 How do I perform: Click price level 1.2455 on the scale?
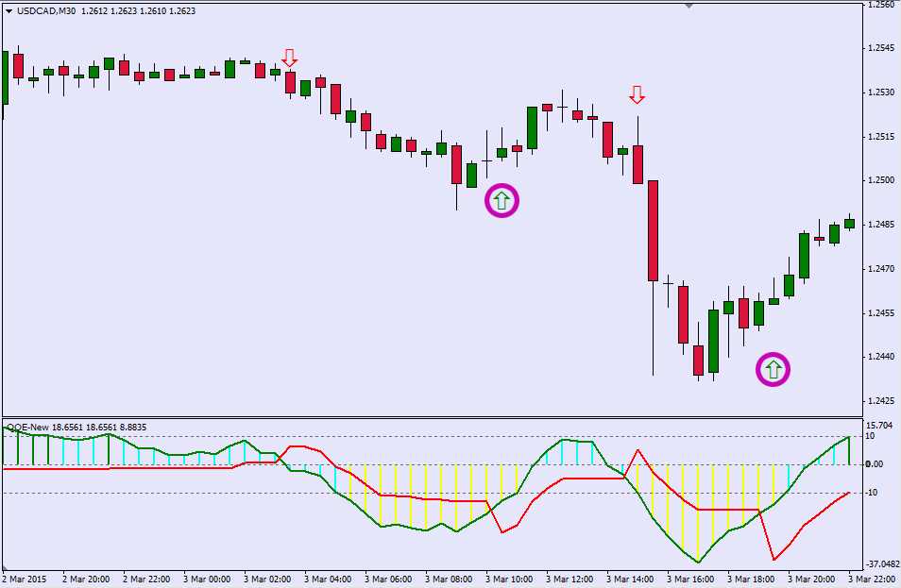tap(881, 313)
